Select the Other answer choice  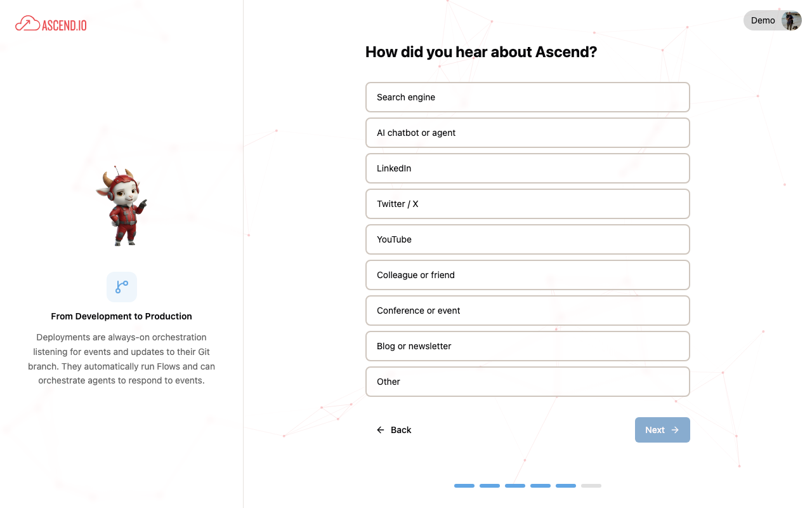coord(528,382)
